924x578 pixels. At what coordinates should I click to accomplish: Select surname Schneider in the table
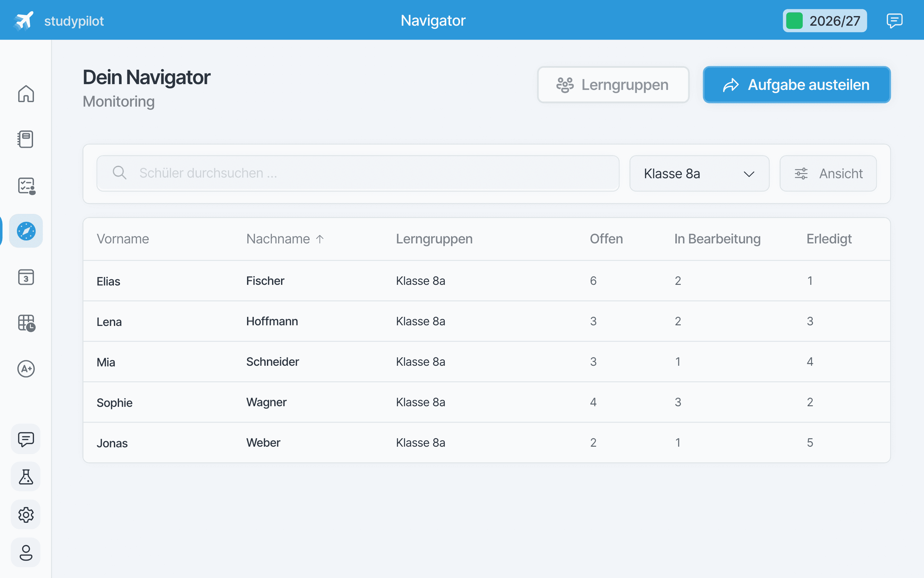point(273,362)
